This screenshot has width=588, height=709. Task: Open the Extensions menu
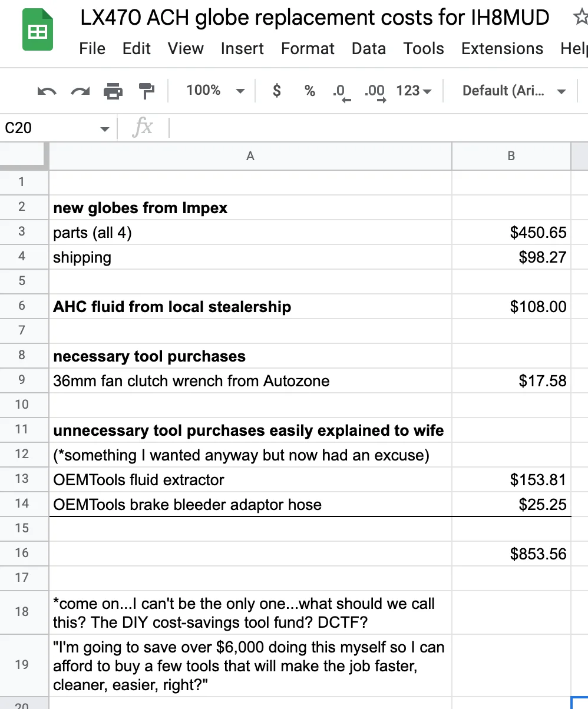503,48
